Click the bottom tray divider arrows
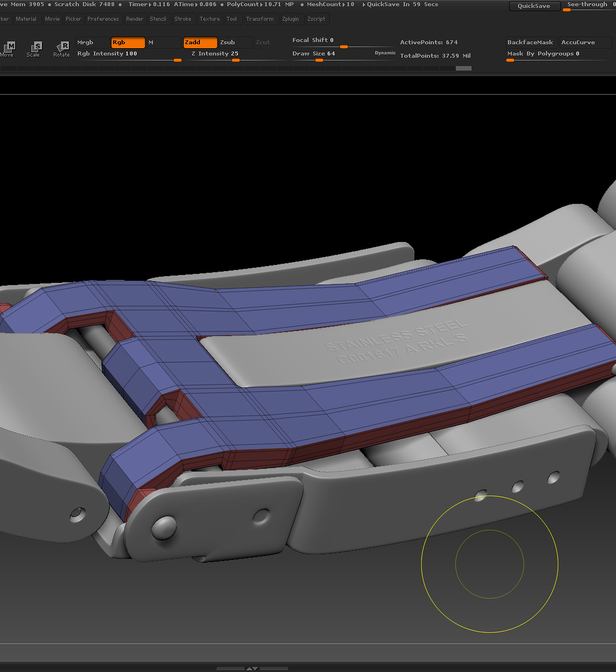616x672 pixels. [252, 668]
